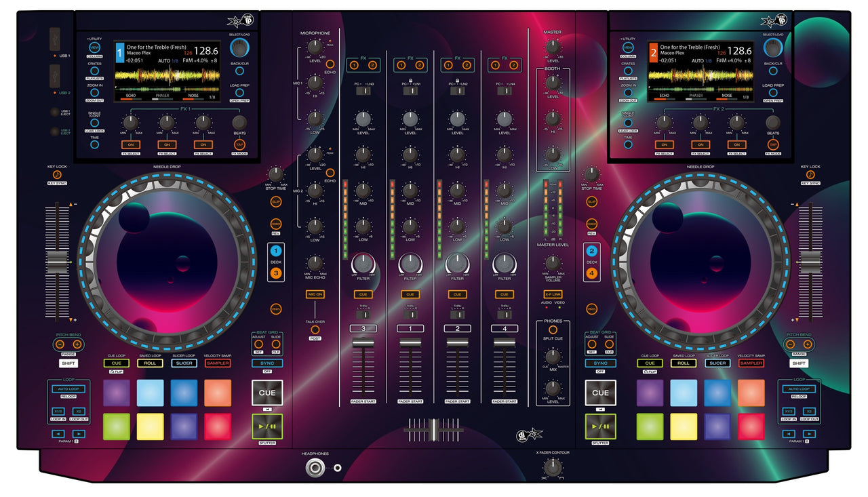Select deck 4 on right deck selector
Image resolution: width=868 pixels, height=497 pixels.
coord(591,273)
